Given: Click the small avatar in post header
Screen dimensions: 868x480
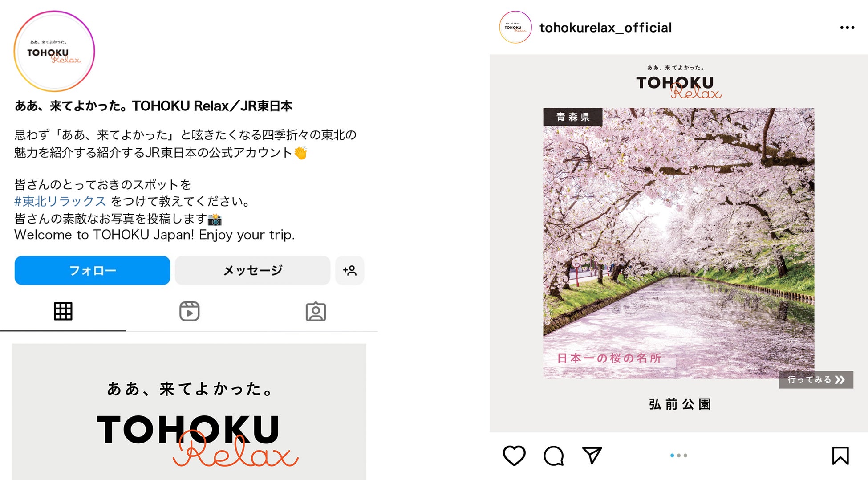Looking at the screenshot, I should 515,27.
